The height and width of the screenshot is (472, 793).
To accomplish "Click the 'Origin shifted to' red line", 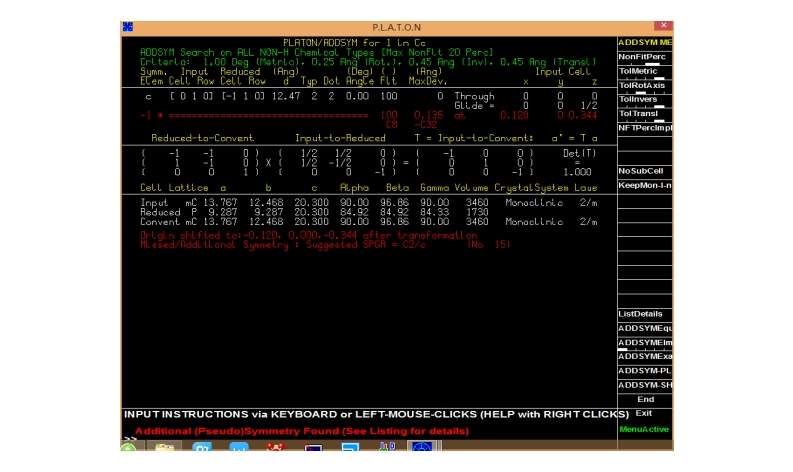I will click(308, 235).
